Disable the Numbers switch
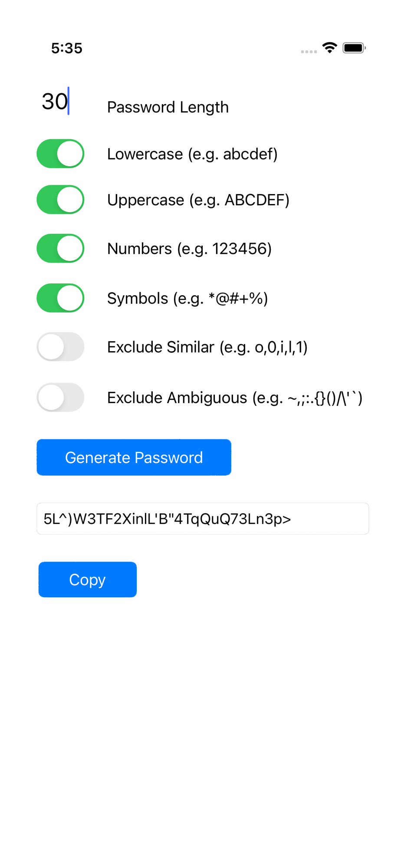The image size is (401, 868). tap(60, 248)
